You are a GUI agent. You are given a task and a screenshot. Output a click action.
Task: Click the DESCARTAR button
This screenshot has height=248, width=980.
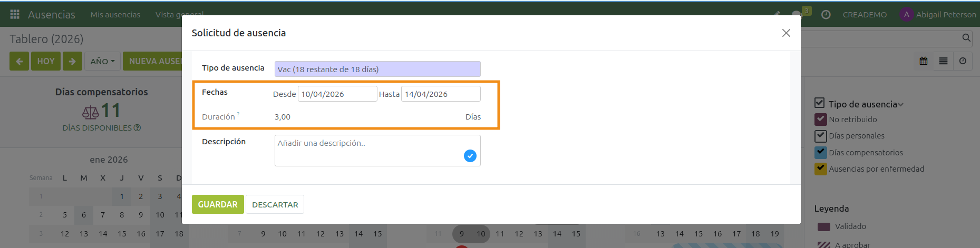click(x=275, y=204)
